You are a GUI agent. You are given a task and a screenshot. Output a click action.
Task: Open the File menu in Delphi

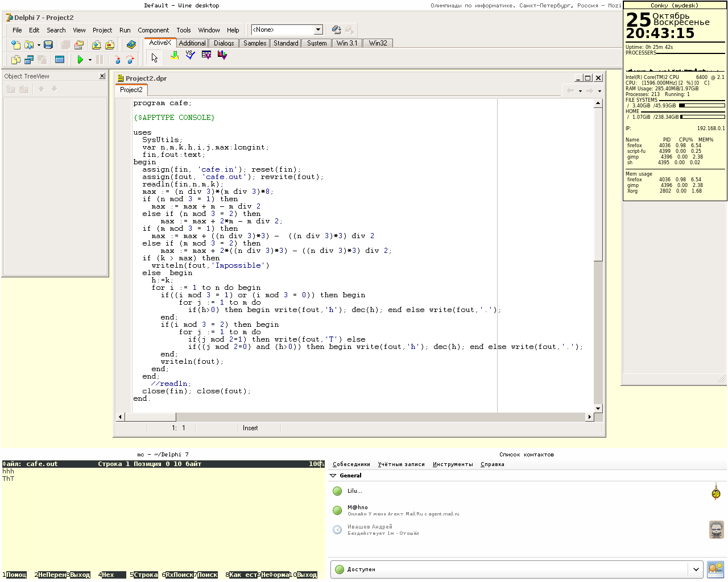(x=18, y=30)
